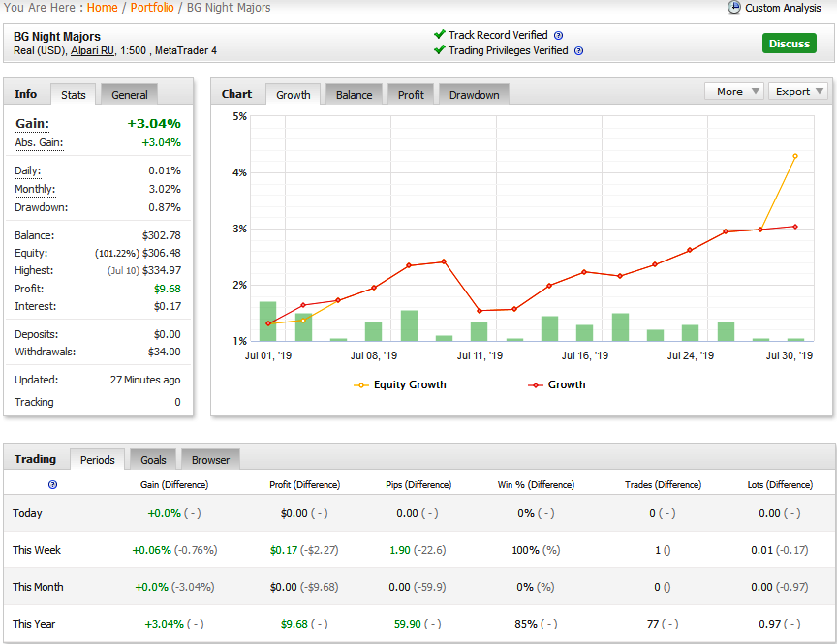Click the Highest value $334.97
This screenshot has height=644, width=837.
[x=161, y=270]
